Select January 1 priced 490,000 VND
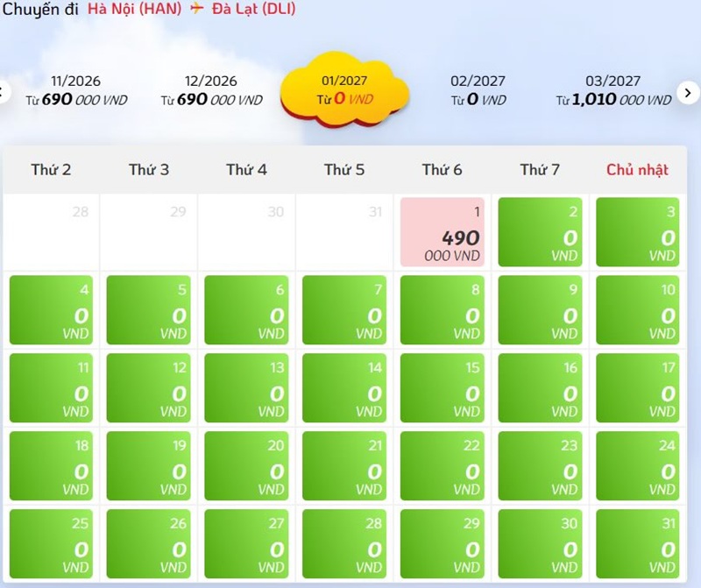This screenshot has width=701, height=588. [x=443, y=232]
